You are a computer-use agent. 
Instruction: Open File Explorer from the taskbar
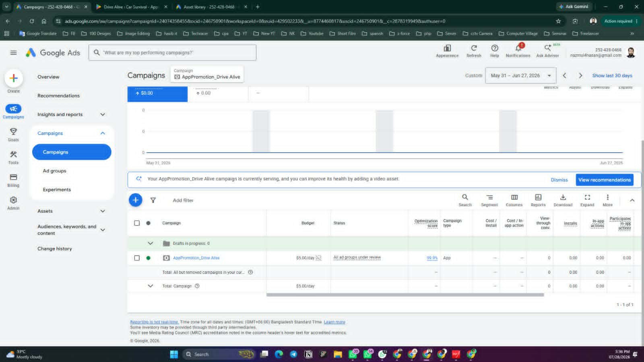click(x=338, y=354)
